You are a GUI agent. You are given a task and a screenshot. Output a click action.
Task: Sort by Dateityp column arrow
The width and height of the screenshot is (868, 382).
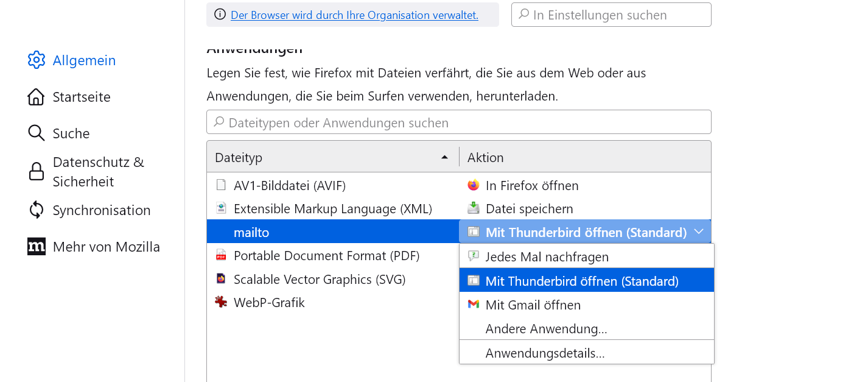[445, 158]
